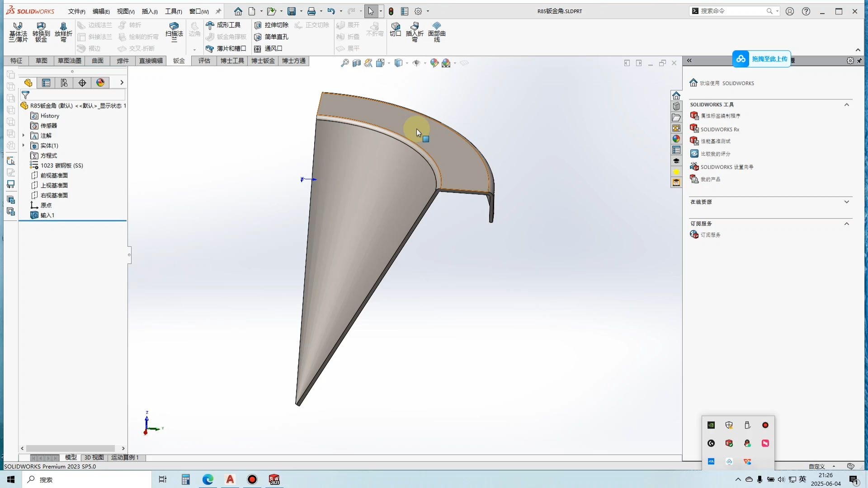The width and height of the screenshot is (868, 488).
Task: Collapse the SOLIDWORKS 工具 section
Action: [847, 104]
